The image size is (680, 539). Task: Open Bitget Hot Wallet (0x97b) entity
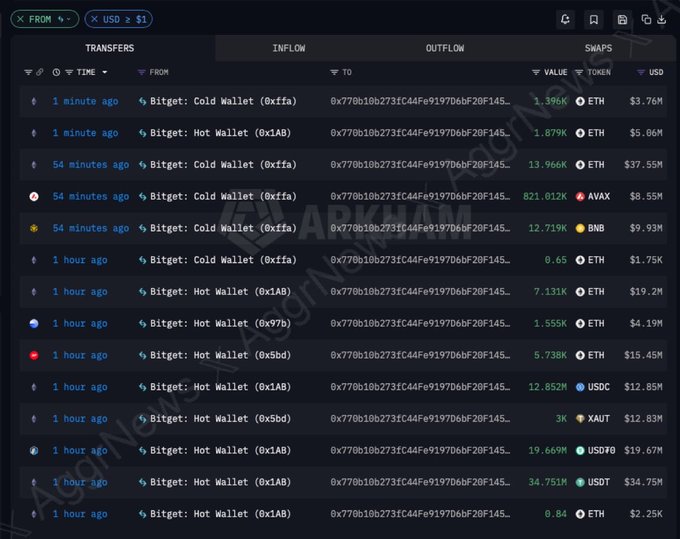(220, 323)
